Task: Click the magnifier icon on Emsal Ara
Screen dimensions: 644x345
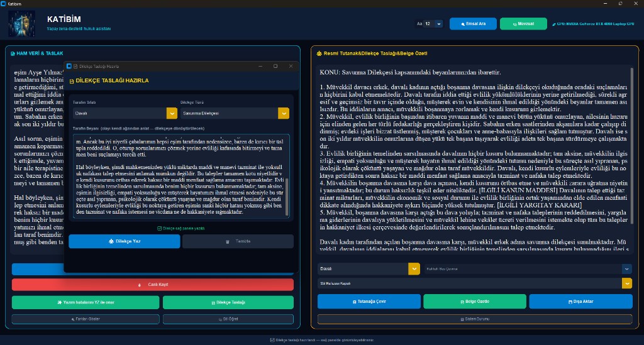Action: tap(463, 25)
